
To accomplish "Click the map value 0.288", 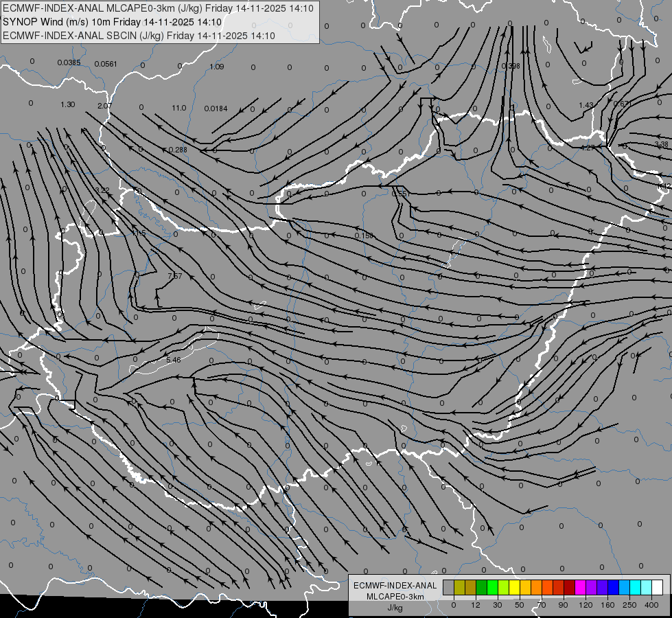I will [178, 150].
